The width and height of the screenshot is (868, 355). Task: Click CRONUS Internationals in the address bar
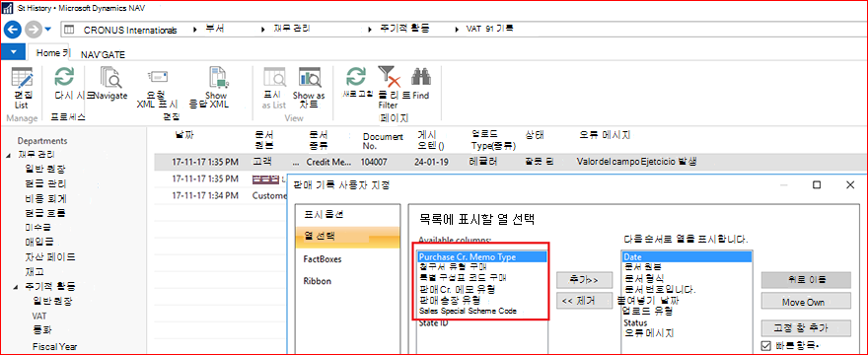130,30
